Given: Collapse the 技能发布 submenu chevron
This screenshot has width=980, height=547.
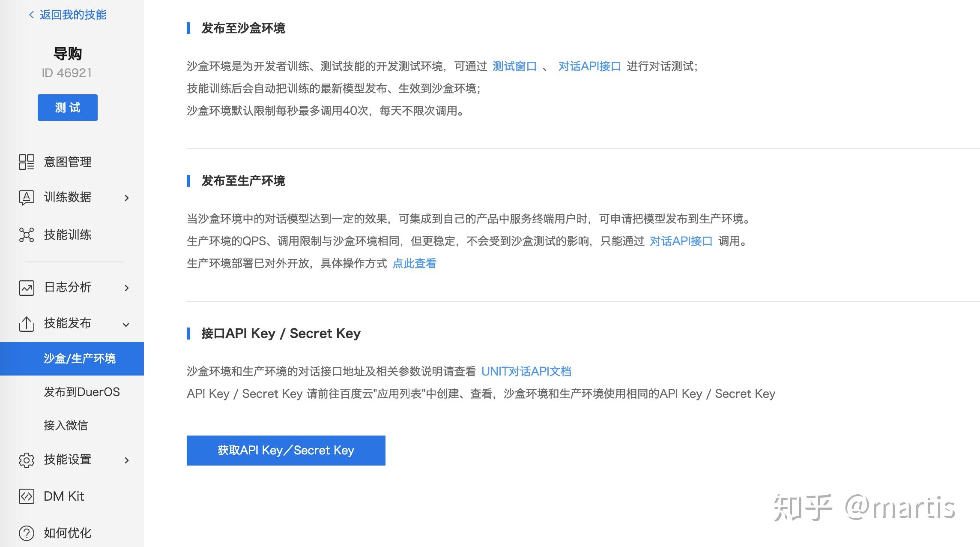Looking at the screenshot, I should [x=126, y=325].
